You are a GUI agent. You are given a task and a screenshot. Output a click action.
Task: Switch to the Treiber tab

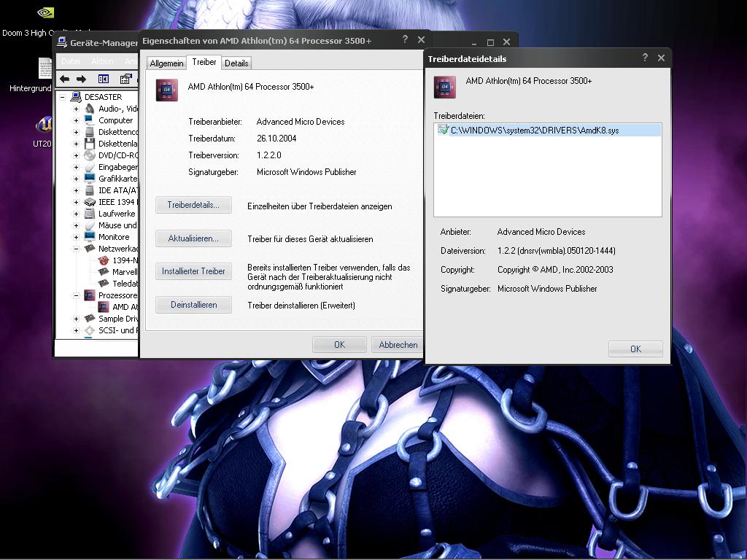click(204, 62)
